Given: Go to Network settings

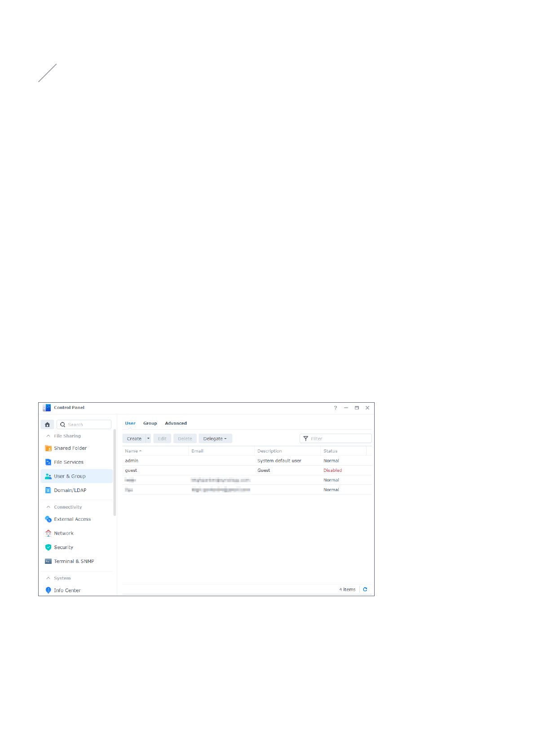Looking at the screenshot, I should coord(63,533).
